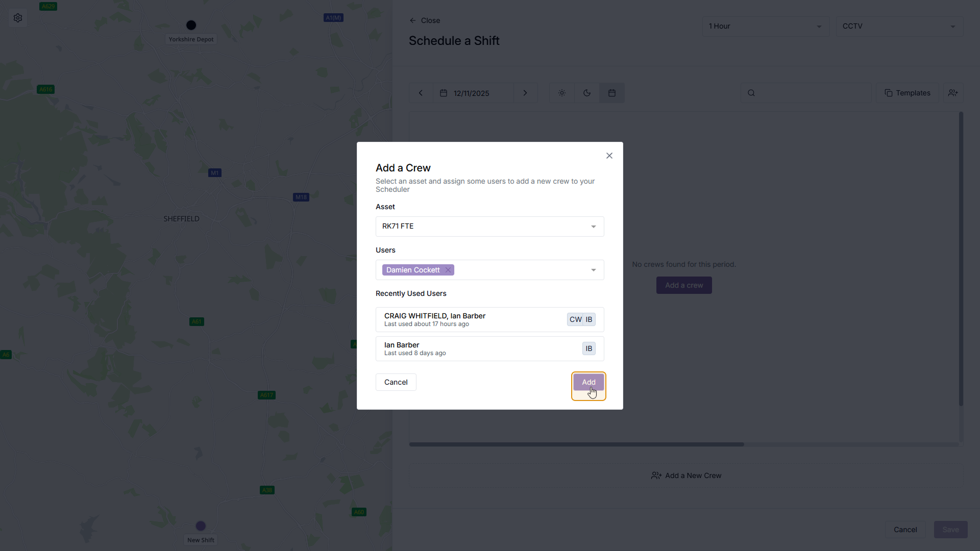Remove Damien Cockett tag from Users
980x551 pixels.
(x=448, y=270)
